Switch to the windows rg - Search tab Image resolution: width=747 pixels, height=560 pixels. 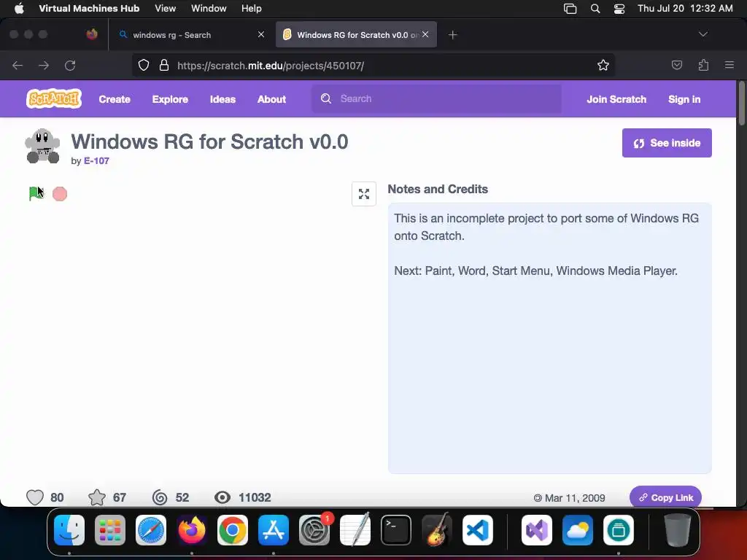192,35
